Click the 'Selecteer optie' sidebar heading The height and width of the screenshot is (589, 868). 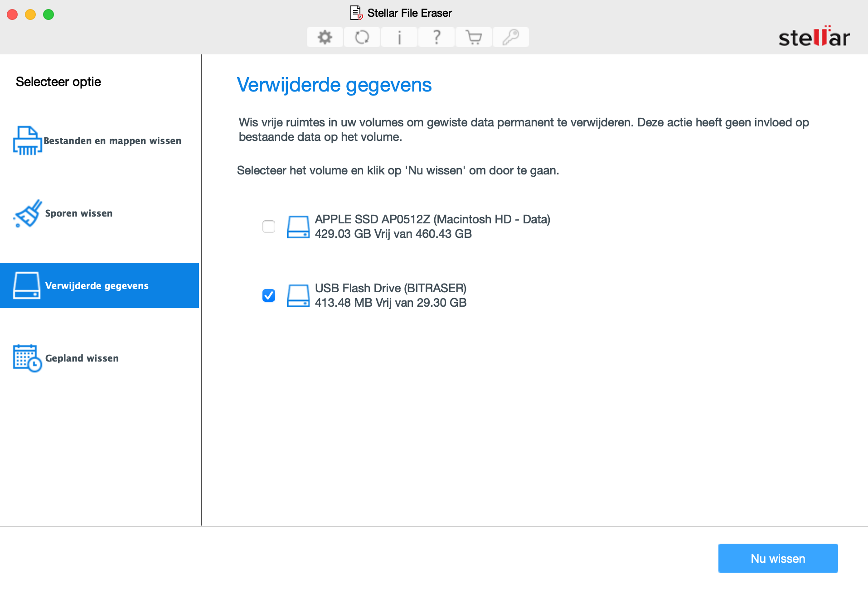pyautogui.click(x=58, y=82)
